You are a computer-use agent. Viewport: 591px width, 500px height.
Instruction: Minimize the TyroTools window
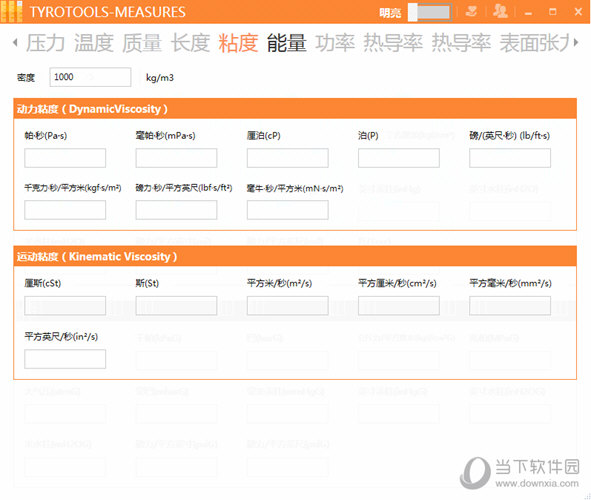click(528, 13)
